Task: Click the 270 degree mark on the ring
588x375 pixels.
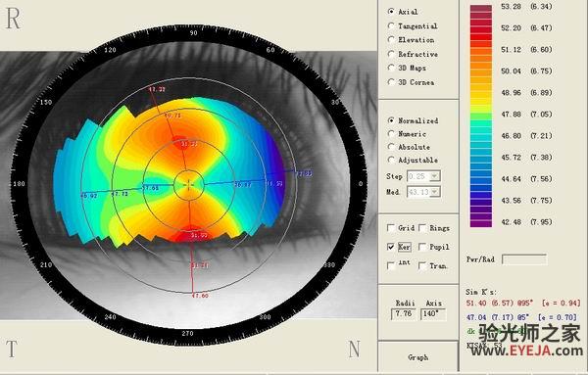Action: [187, 333]
